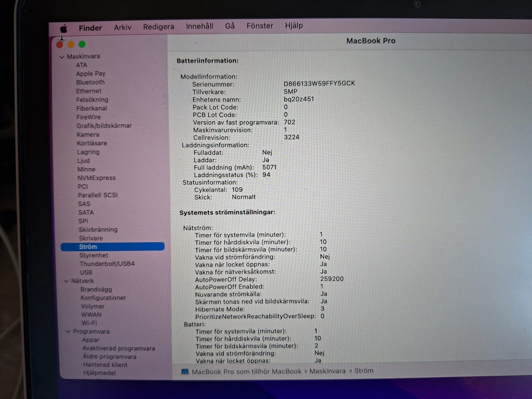The image size is (532, 399).
Task: Select Brandvägg under Nätverk
Action: pyautogui.click(x=96, y=289)
